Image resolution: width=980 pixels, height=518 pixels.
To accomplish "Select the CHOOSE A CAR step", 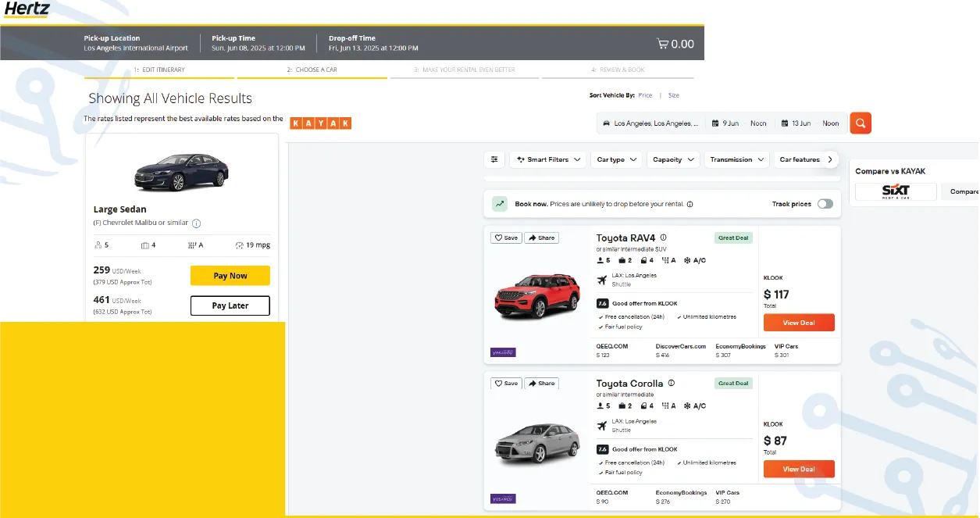I will pyautogui.click(x=312, y=70).
